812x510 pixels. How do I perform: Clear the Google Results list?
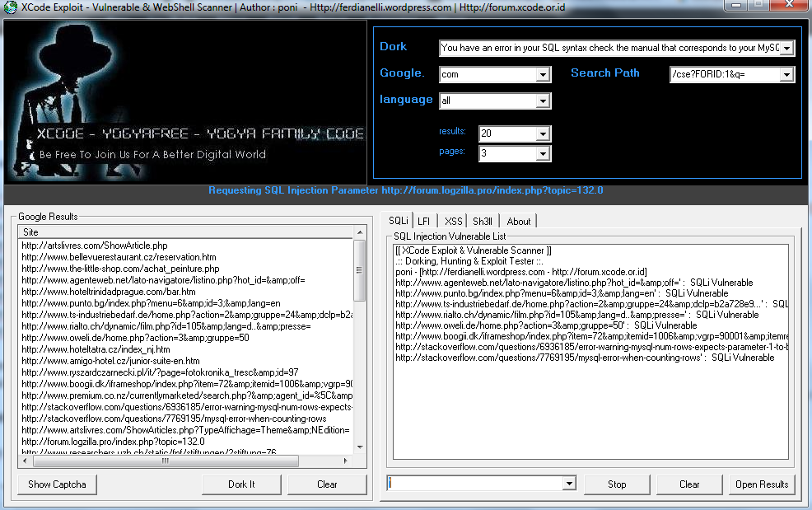click(x=327, y=484)
